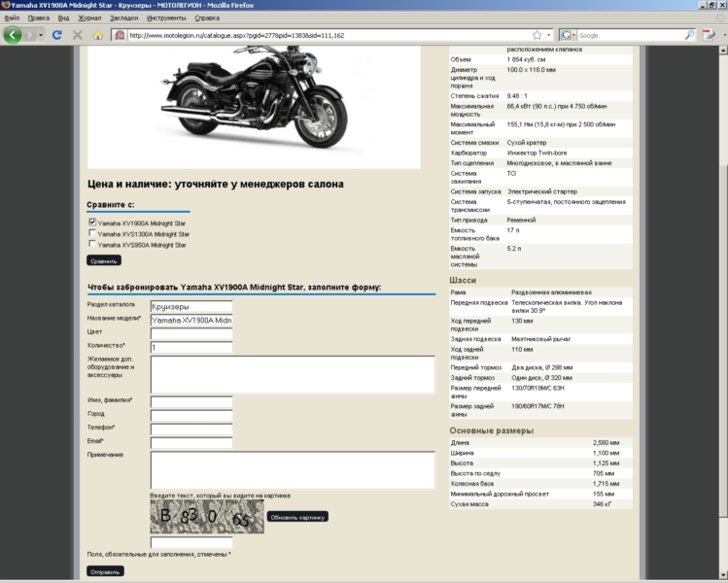The width and height of the screenshot is (728, 583).
Task: Open the Файл menu
Action: tap(12, 18)
